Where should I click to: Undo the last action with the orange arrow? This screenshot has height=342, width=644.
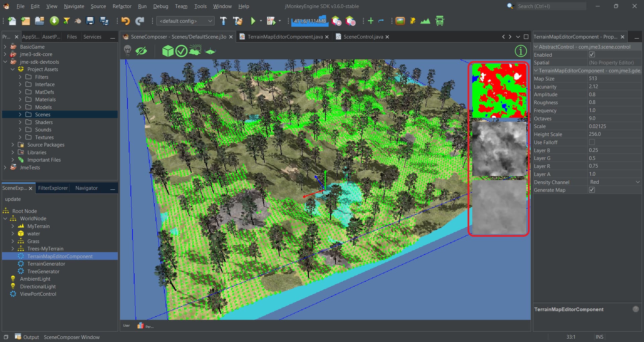125,21
